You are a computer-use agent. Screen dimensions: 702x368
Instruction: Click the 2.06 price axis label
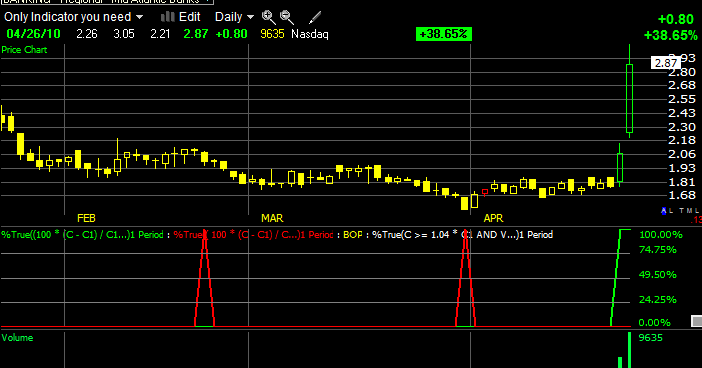point(682,154)
